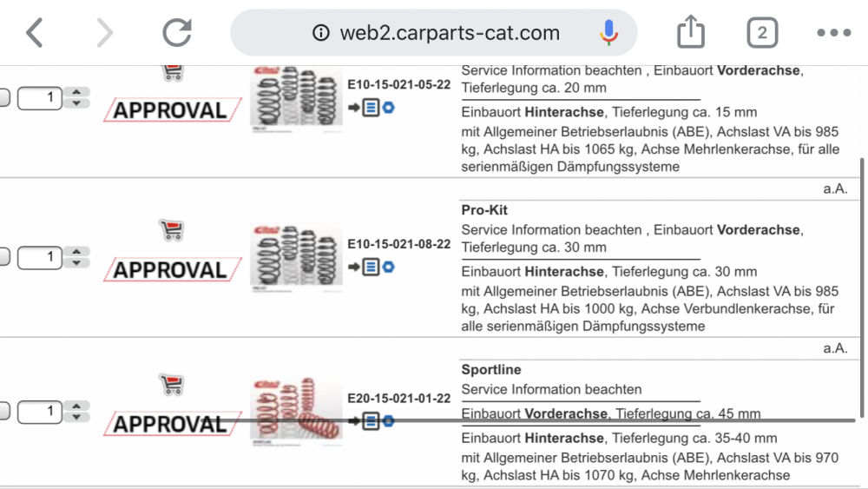Image resolution: width=868 pixels, height=489 pixels.
Task: Increase quantity for E10-15-021-05-22
Action: pyautogui.click(x=76, y=92)
